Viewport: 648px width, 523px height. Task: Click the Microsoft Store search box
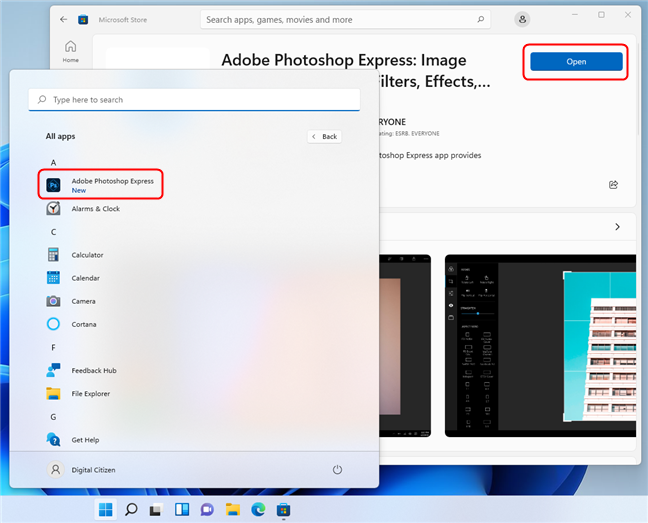coord(345,19)
